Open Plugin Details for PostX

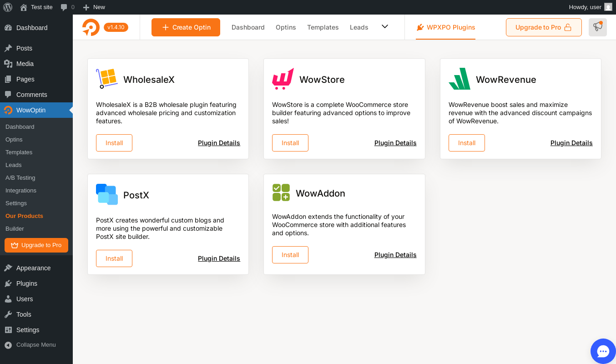click(x=219, y=258)
